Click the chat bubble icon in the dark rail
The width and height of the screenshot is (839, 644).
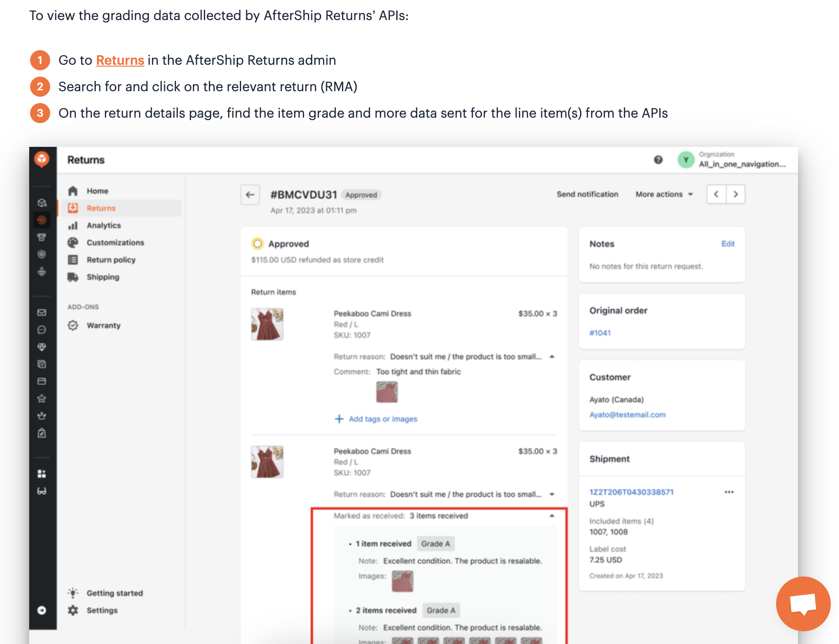pos(42,330)
